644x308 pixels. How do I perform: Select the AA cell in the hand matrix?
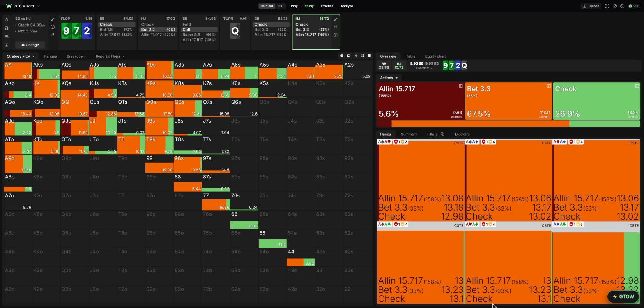pos(18,71)
